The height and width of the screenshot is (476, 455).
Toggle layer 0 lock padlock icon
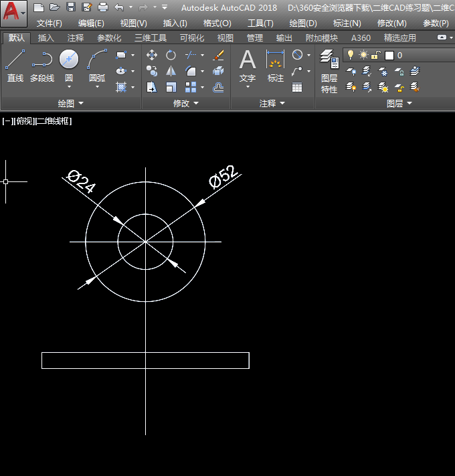tap(376, 55)
